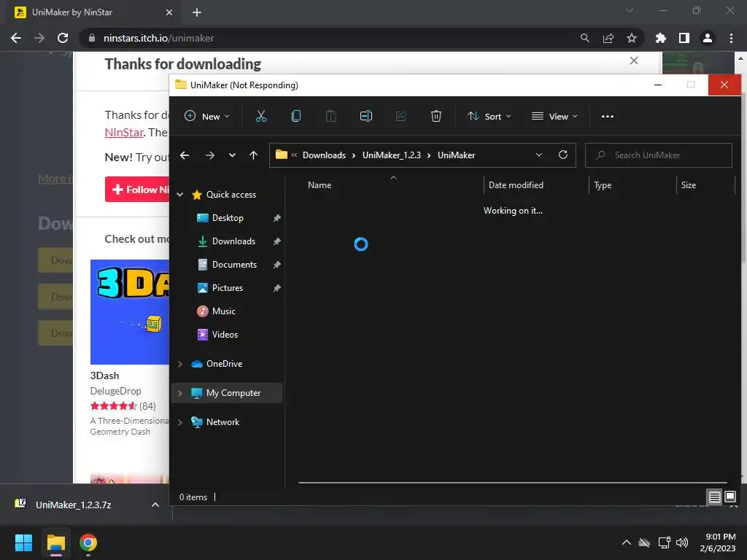Select Pictures in the navigation pane
747x560 pixels.
coord(228,288)
